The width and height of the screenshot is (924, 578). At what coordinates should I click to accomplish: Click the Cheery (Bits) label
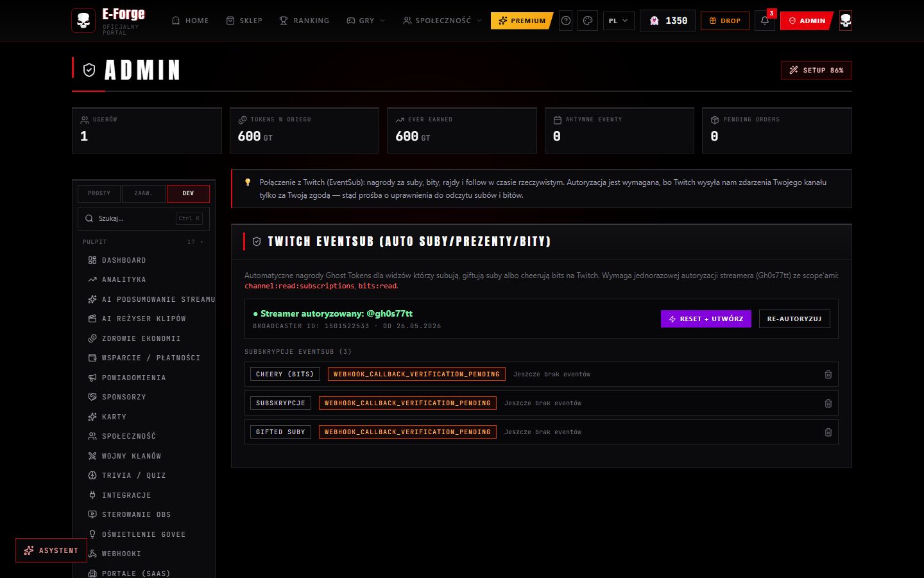coord(285,374)
